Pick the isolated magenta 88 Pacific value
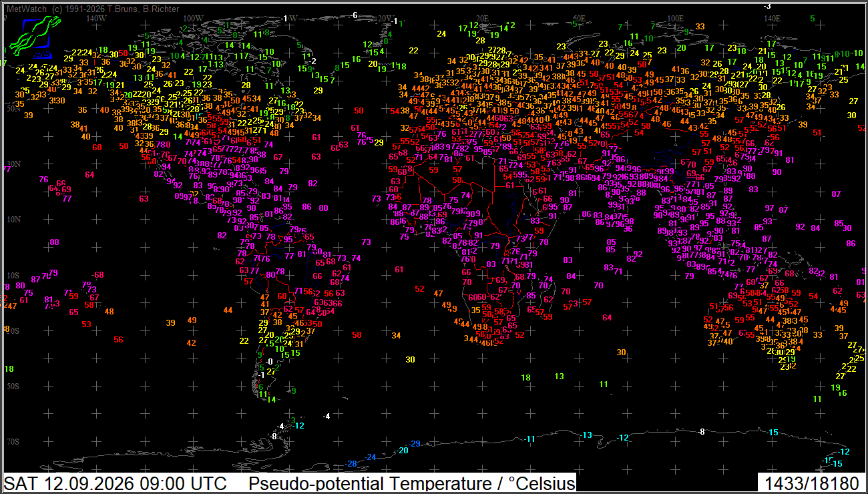This screenshot has height=494, width=868. (54, 242)
